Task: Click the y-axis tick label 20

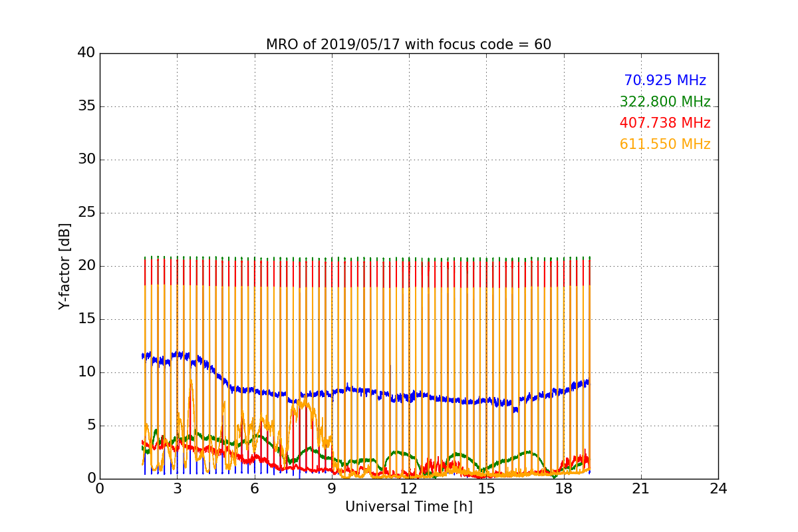Action: (87, 266)
